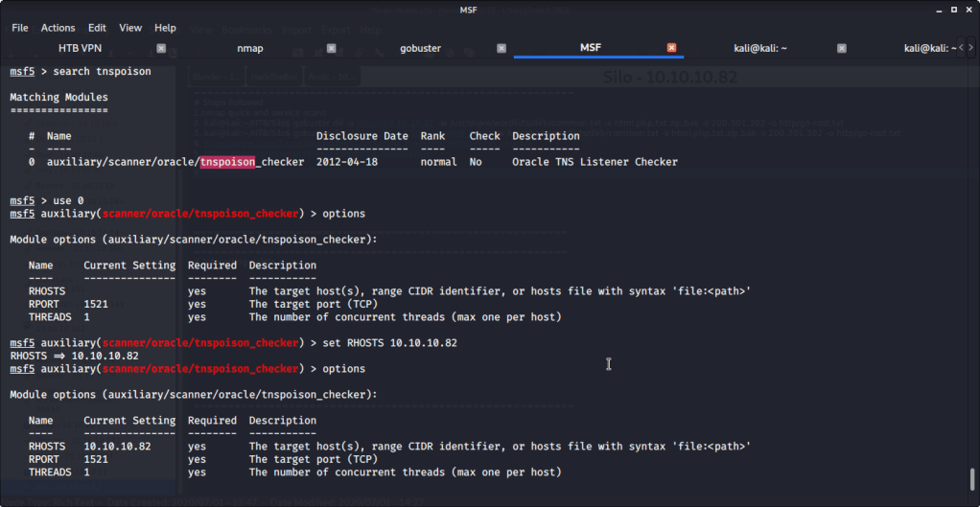Click the terminal's vertical scrollbar handle
This screenshot has height=507, width=980.
(x=974, y=477)
